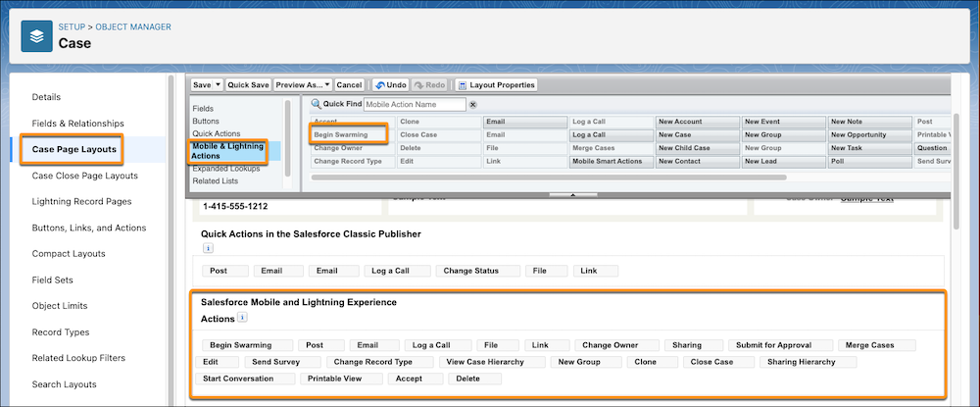The width and height of the screenshot is (980, 407).
Task: Click the palette horizontal scrollbar
Action: [548, 178]
